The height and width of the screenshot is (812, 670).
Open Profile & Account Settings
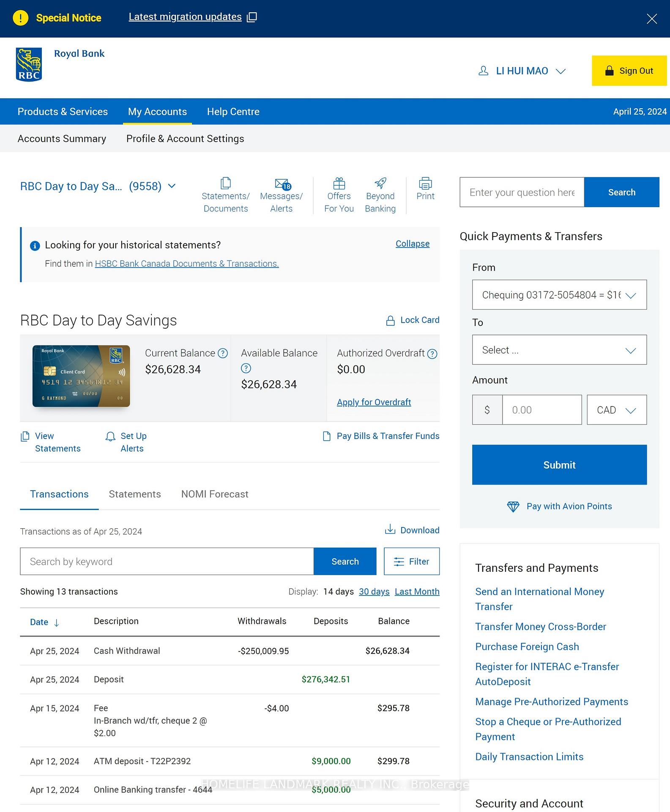[185, 139]
